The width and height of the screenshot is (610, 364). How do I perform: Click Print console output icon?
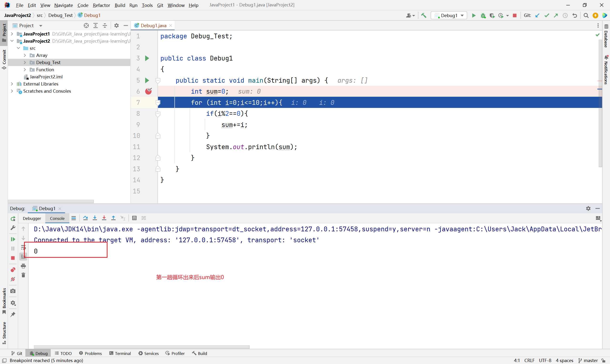click(23, 266)
